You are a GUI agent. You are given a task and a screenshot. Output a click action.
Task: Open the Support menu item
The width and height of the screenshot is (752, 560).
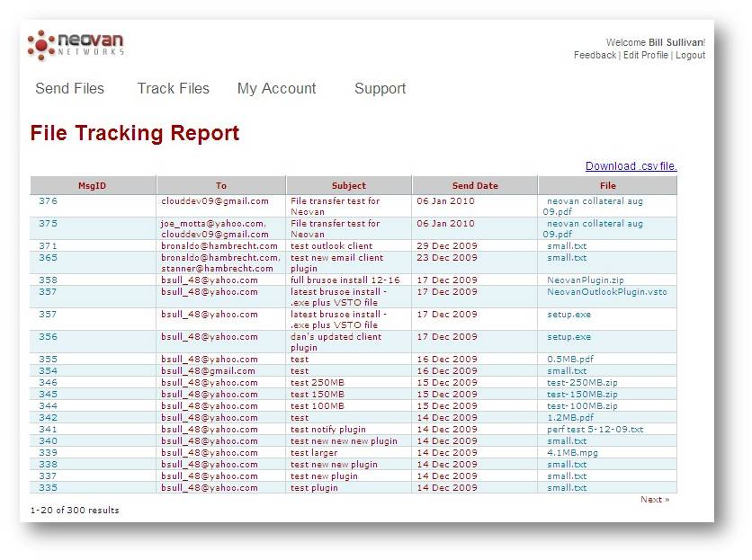[380, 89]
